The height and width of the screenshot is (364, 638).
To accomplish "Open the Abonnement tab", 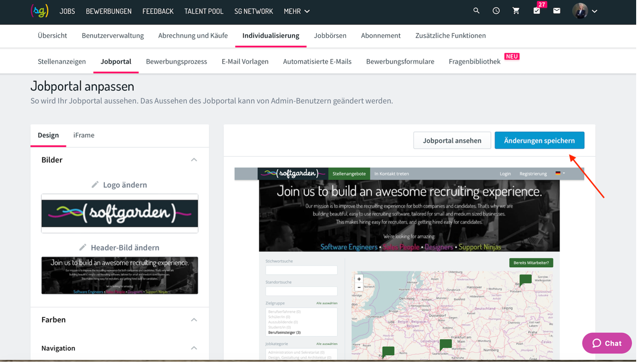I will [382, 36].
